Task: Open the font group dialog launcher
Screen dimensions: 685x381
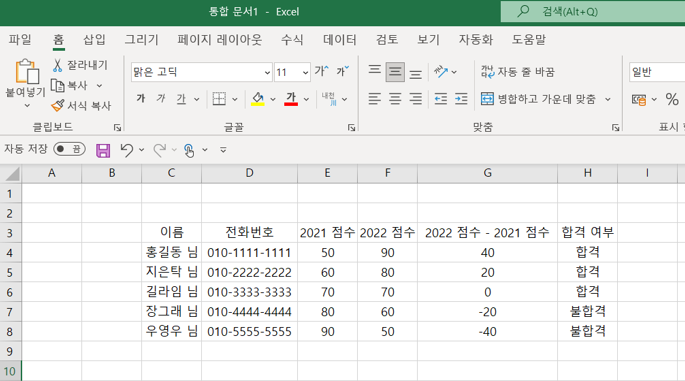Action: [351, 128]
